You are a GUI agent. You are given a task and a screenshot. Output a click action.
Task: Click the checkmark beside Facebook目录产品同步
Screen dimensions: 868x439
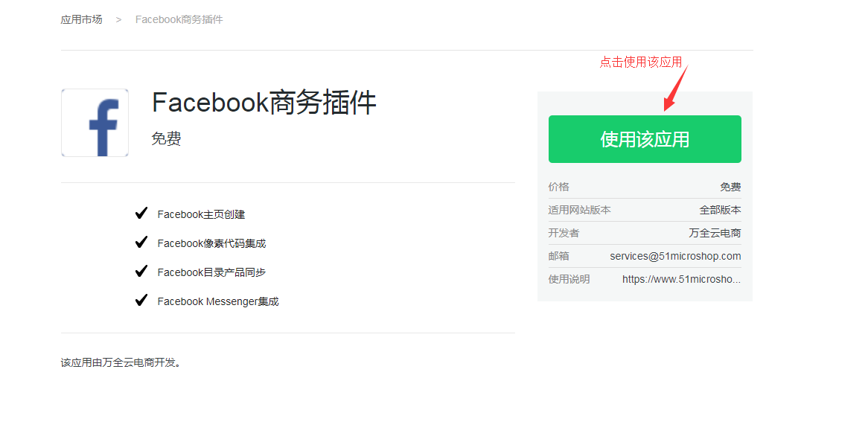point(141,272)
